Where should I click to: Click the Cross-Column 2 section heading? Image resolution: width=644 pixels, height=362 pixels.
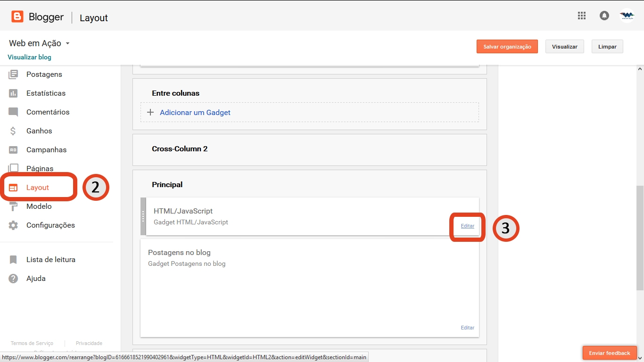click(180, 149)
